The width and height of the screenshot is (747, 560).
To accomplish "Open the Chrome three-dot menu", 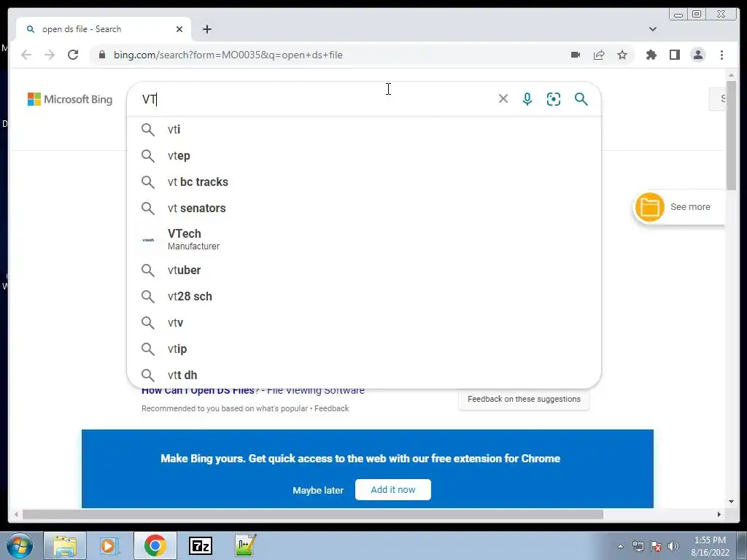I will [x=721, y=55].
